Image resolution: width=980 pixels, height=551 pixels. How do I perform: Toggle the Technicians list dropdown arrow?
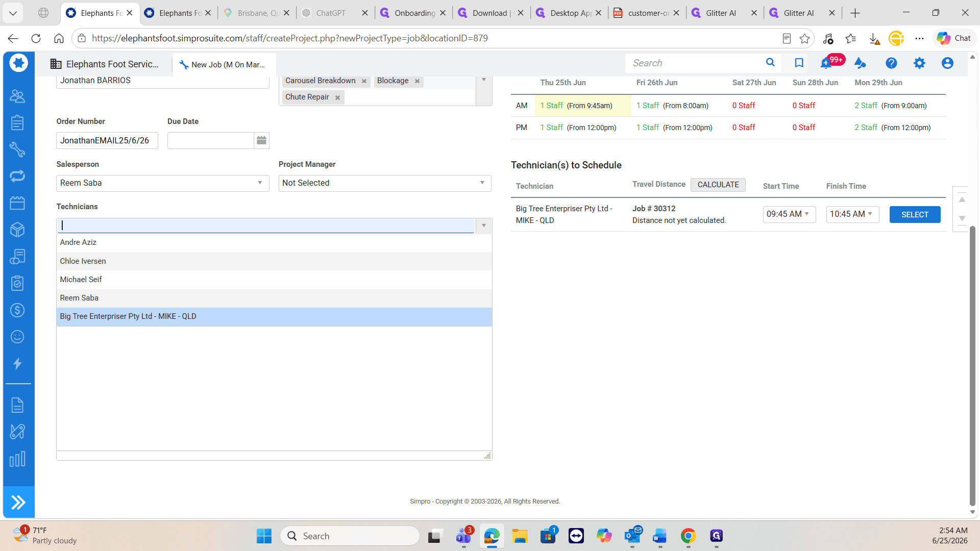click(x=483, y=226)
